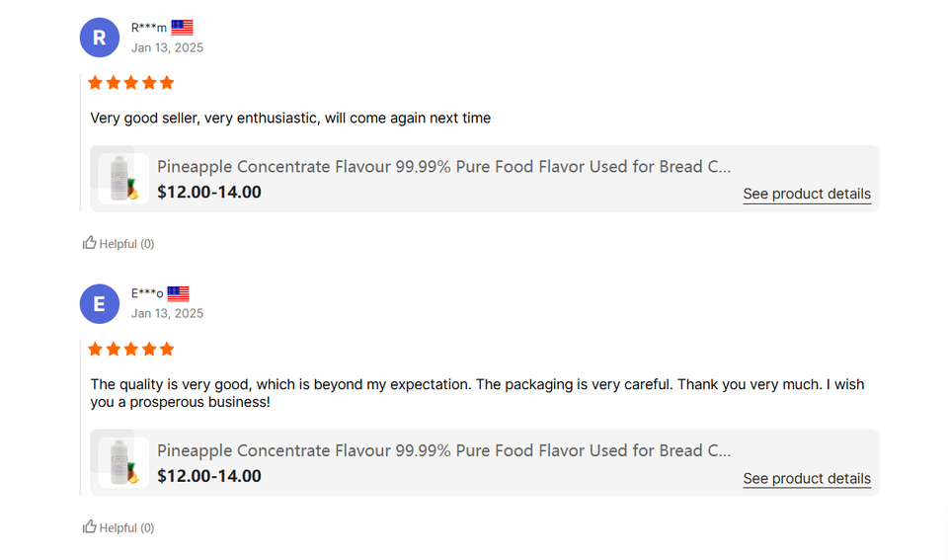Viewport: 948px width, 560px height.
Task: Click the US flag next to R***m
Action: (x=182, y=28)
